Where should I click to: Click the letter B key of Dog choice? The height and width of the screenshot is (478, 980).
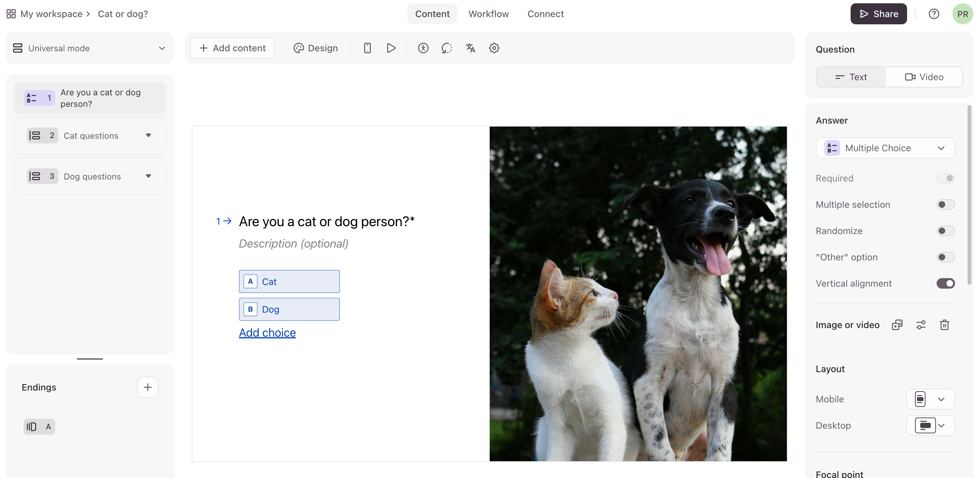tap(250, 309)
